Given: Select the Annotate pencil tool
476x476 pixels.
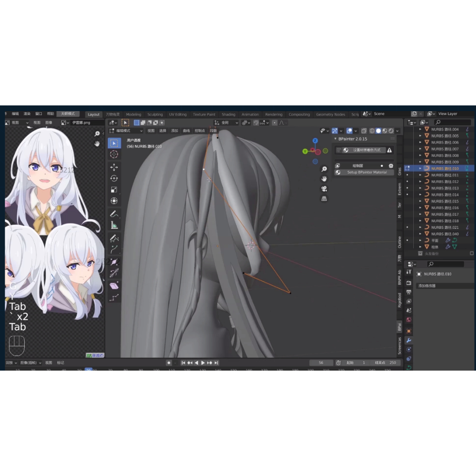Looking at the screenshot, I should [114, 214].
